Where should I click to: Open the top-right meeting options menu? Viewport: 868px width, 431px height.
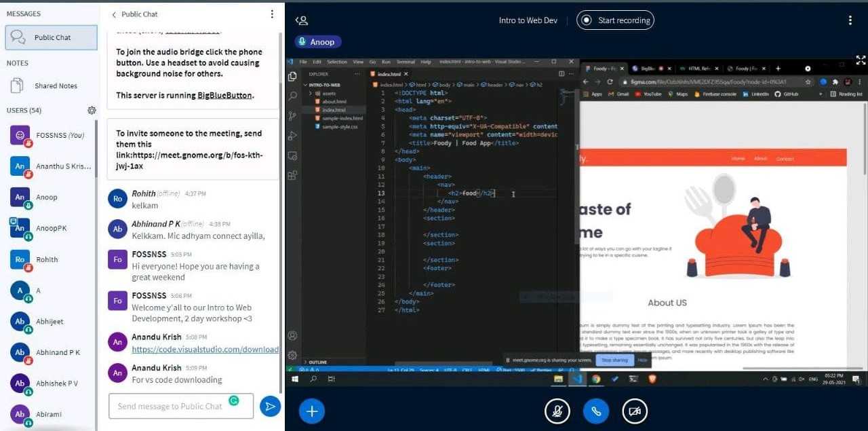850,20
